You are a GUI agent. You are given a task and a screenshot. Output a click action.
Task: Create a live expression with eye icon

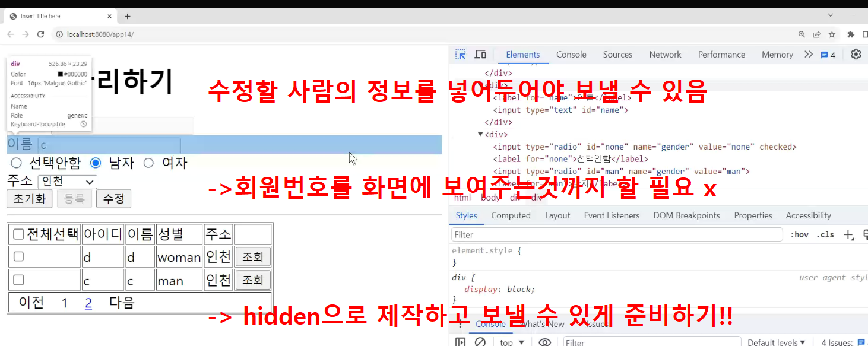tap(544, 342)
